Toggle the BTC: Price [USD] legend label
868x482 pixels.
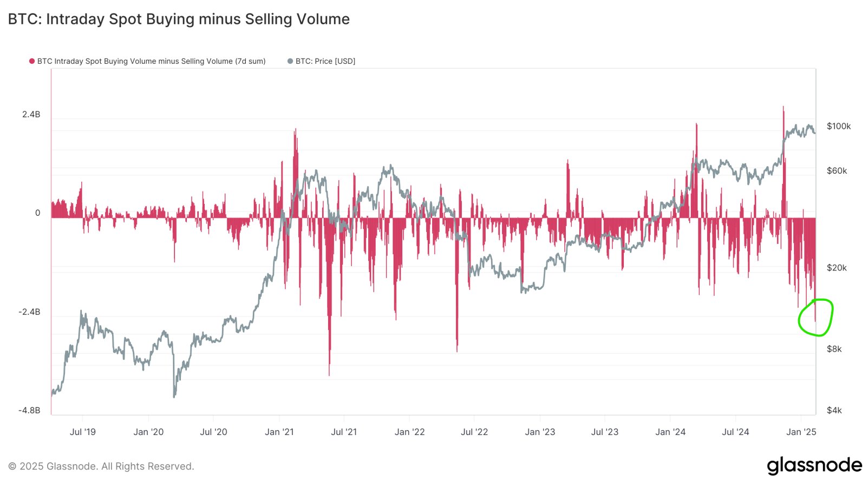[325, 61]
